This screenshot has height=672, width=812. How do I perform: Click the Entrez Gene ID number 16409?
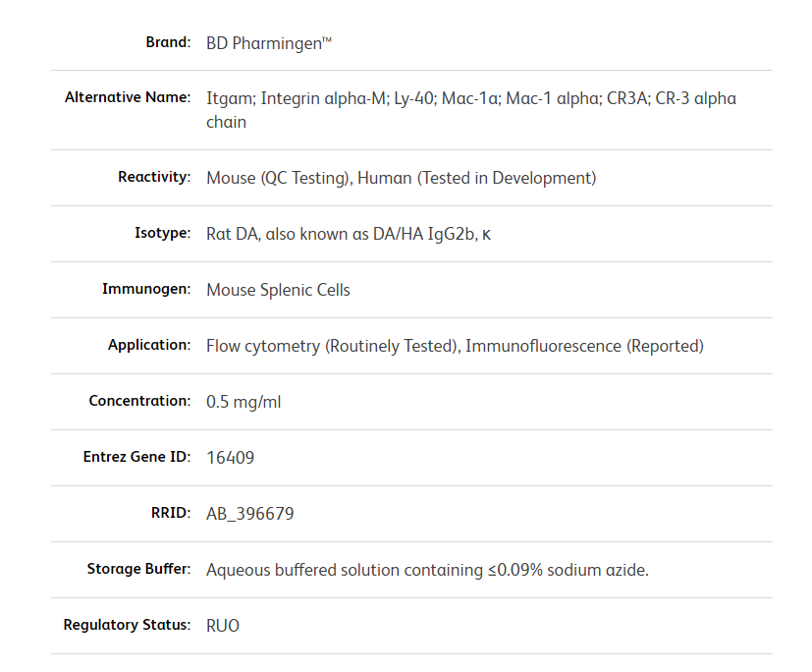(x=231, y=458)
